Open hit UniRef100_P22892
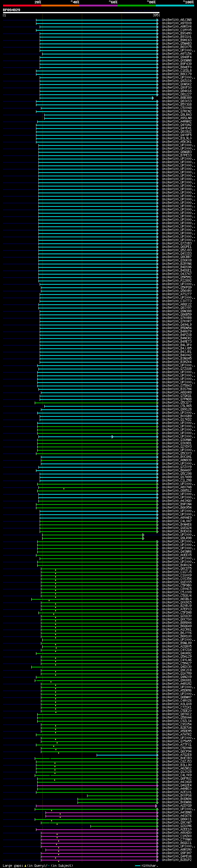 click(x=177, y=280)
